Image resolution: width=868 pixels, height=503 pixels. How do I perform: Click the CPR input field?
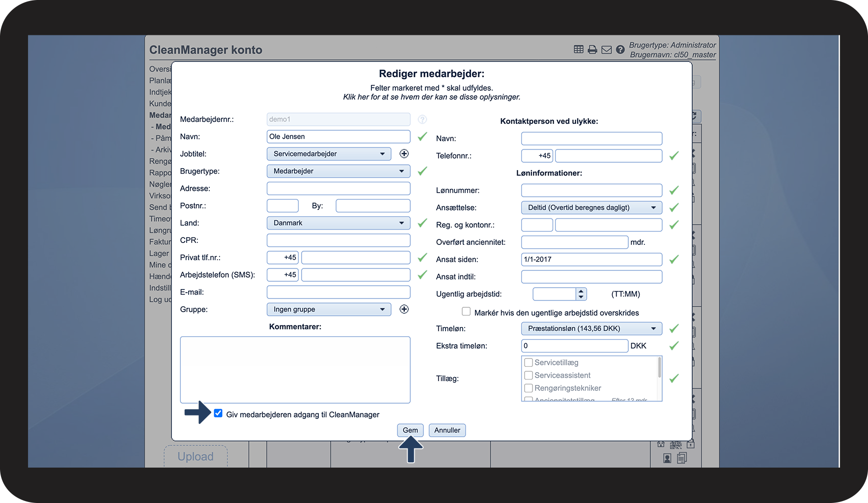click(338, 240)
